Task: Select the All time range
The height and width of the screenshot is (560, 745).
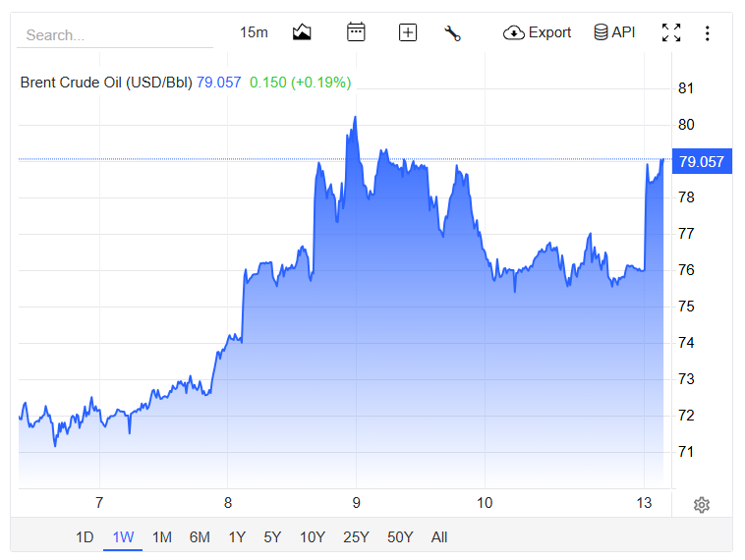Action: tap(439, 537)
